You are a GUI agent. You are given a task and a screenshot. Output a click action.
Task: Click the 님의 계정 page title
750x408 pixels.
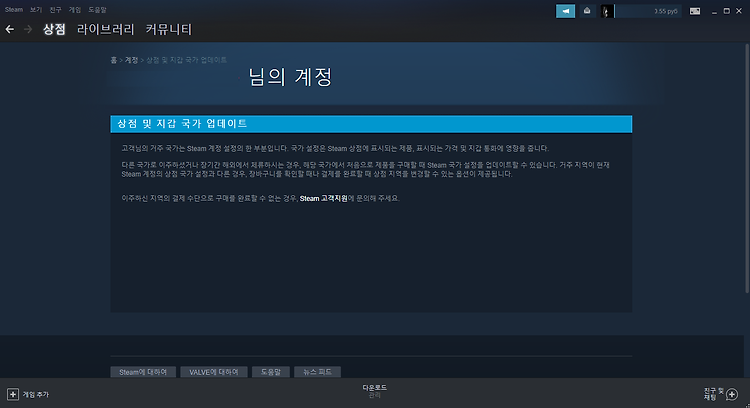tap(290, 77)
